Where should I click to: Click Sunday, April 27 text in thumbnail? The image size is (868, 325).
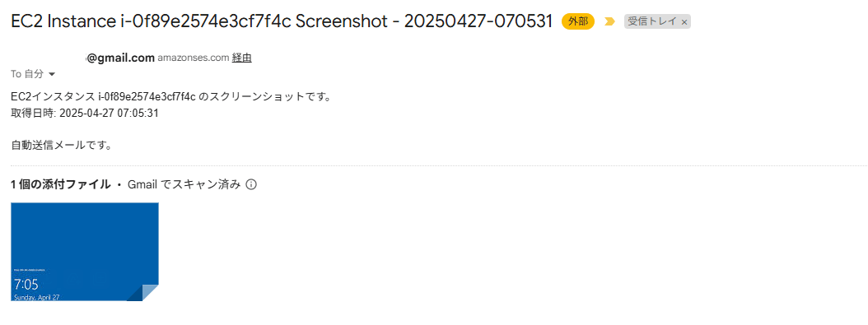36,297
